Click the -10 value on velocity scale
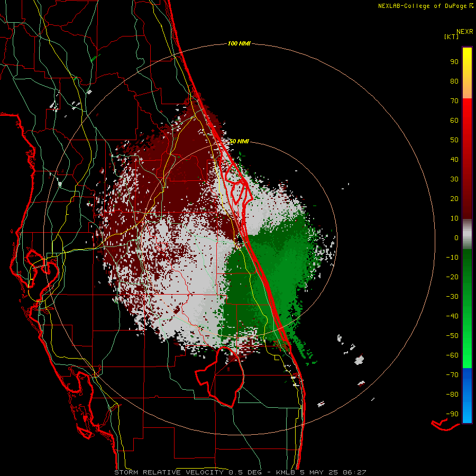This screenshot has height=476, width=476. tap(452, 258)
